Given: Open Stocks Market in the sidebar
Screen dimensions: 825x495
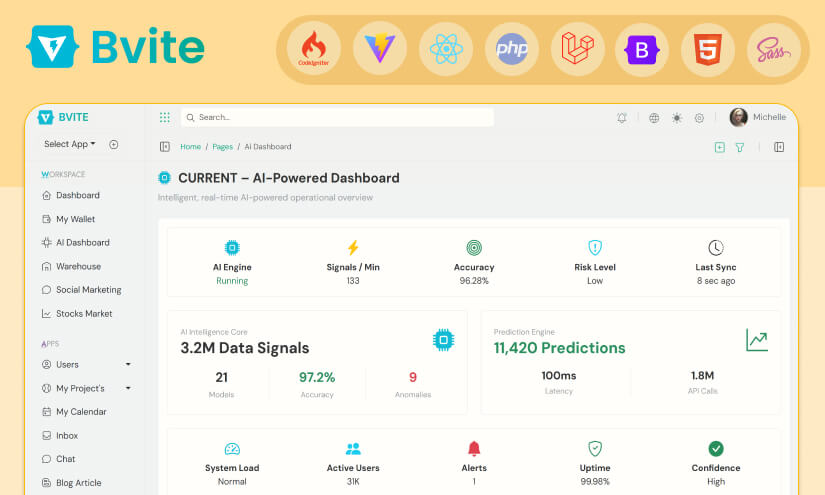Looking at the screenshot, I should point(77,314).
